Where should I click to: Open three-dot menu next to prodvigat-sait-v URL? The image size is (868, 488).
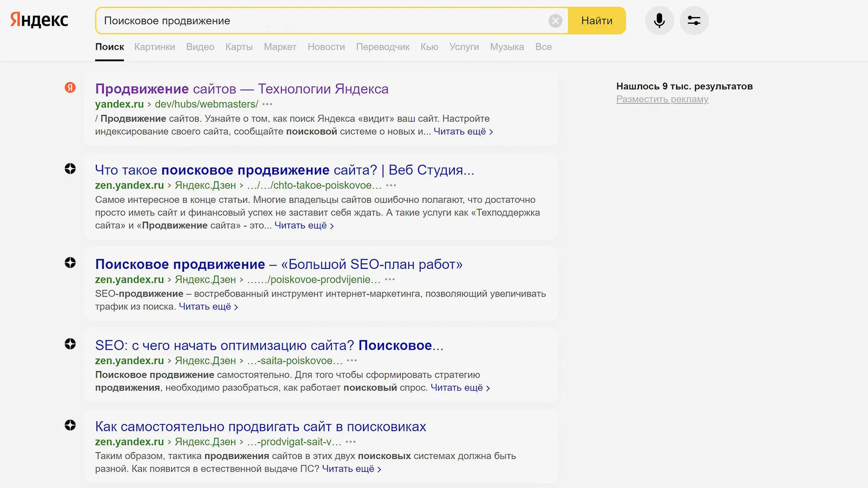click(x=350, y=442)
